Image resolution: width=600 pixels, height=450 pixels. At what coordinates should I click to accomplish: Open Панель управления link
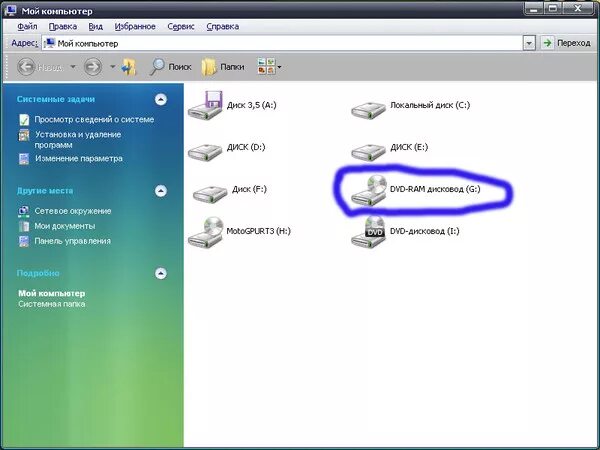pos(72,241)
